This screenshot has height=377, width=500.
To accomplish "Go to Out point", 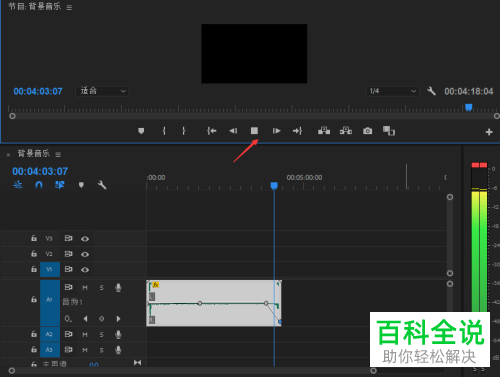I will click(297, 131).
